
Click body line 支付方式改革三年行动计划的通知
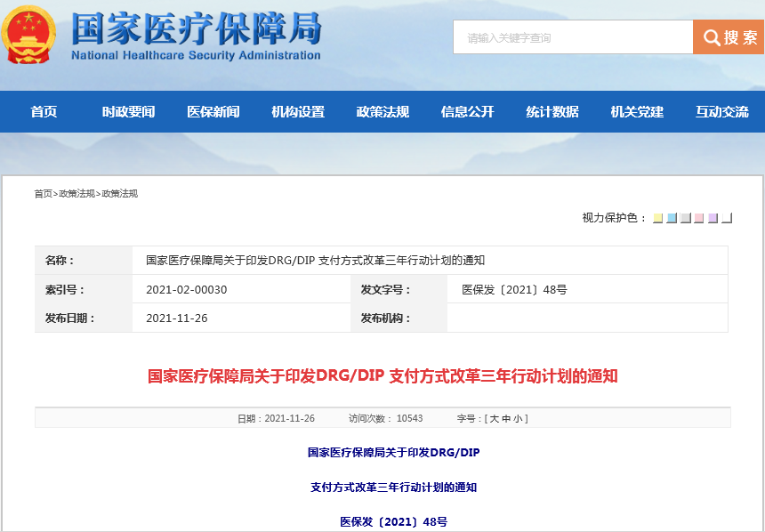point(394,488)
